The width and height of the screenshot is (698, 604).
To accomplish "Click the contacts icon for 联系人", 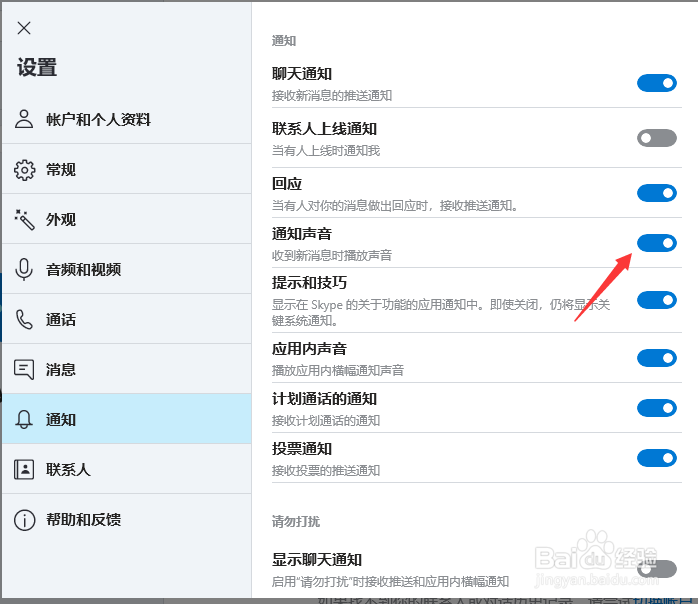I will coord(25,470).
